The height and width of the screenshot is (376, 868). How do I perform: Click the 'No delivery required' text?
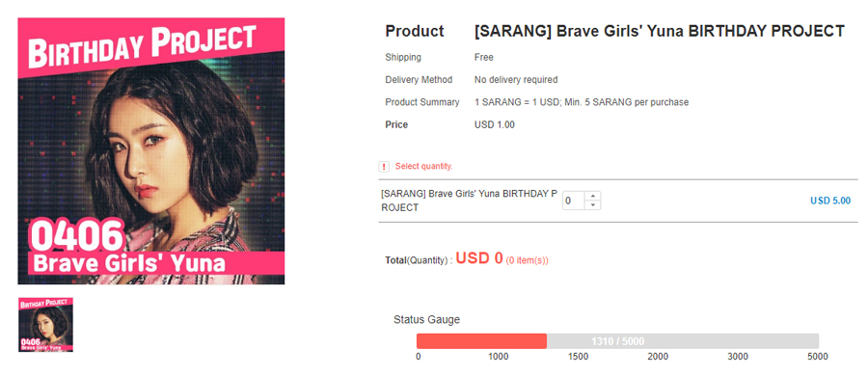click(516, 80)
